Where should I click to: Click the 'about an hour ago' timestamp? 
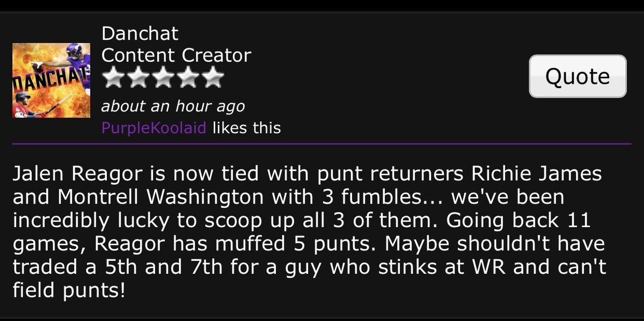tap(173, 106)
